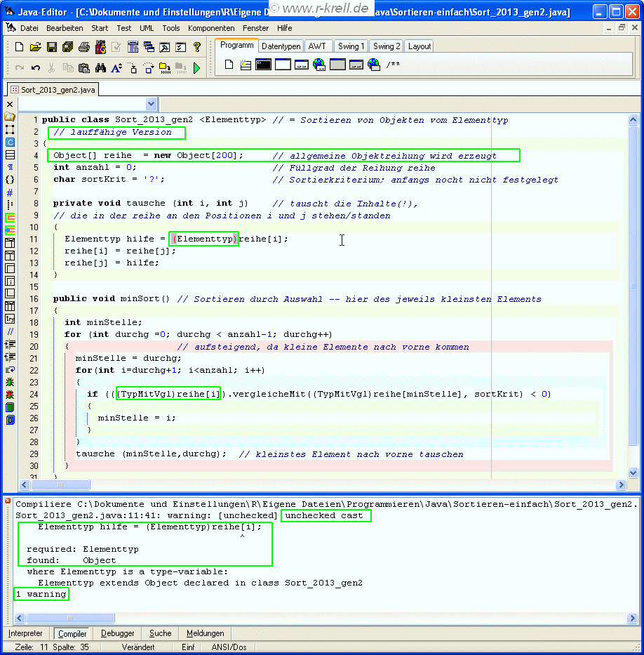Image resolution: width=644 pixels, height=655 pixels.
Task: Open the Fenster menu
Action: [x=256, y=28]
